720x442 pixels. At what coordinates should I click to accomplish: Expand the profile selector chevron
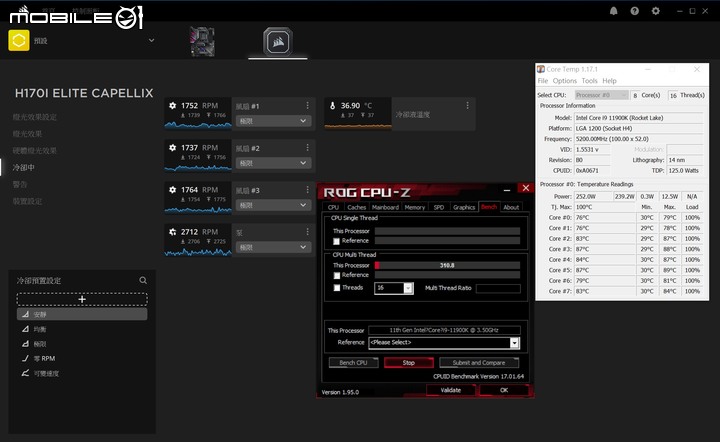[152, 40]
